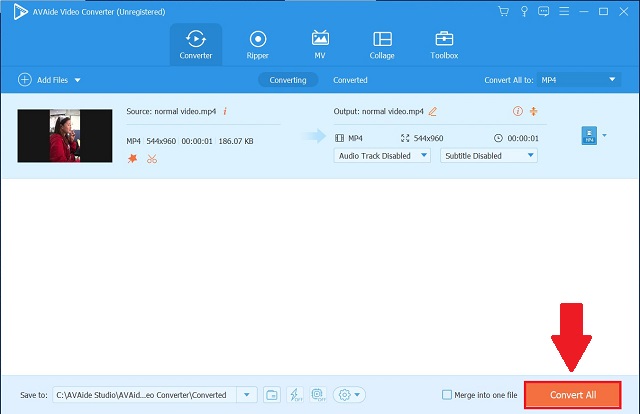640x414 pixels.
Task: Expand the Audio Track Disabled dropdown
Action: point(383,156)
